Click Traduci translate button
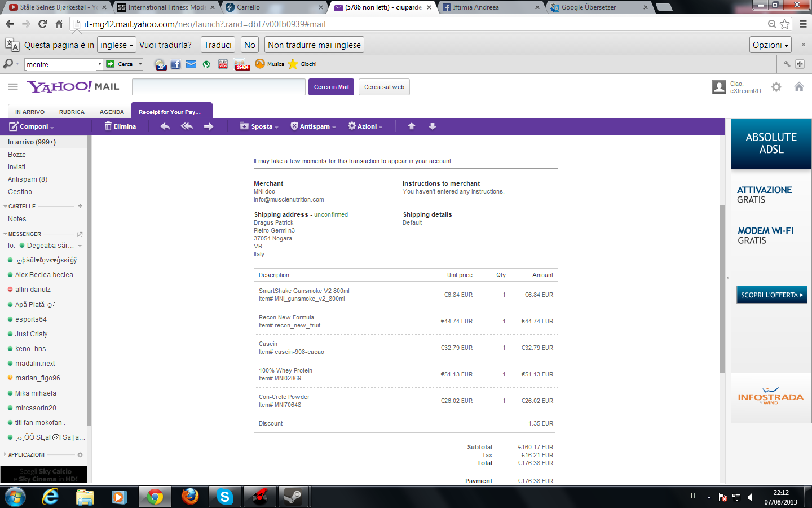812x508 pixels. pos(218,45)
